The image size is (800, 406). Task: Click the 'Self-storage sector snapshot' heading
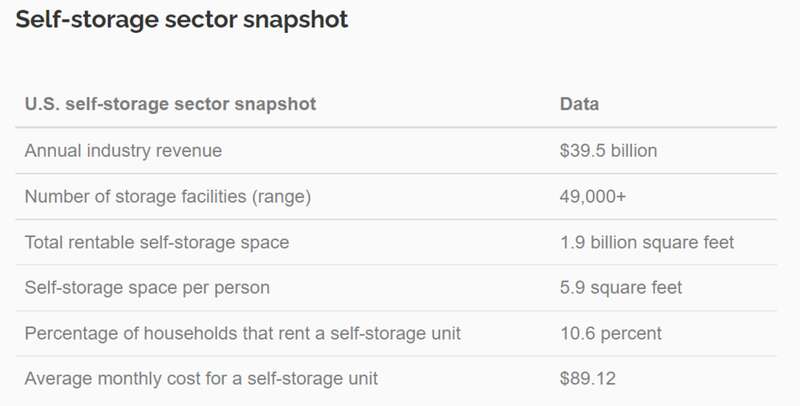[x=182, y=20]
